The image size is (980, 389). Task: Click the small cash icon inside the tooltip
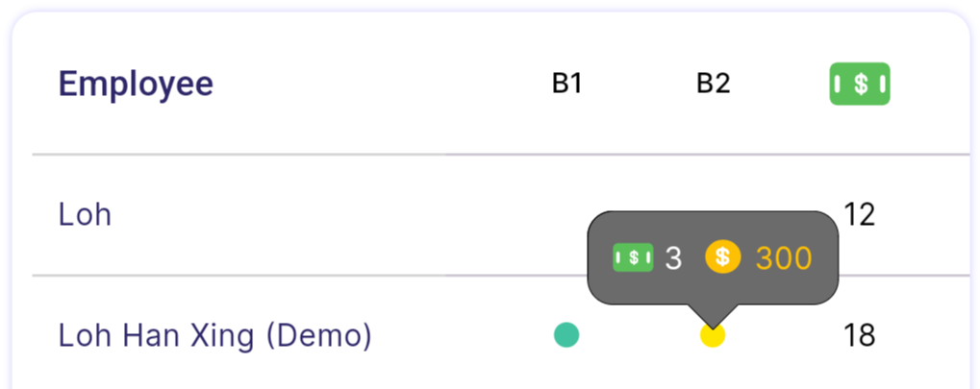[x=633, y=257]
